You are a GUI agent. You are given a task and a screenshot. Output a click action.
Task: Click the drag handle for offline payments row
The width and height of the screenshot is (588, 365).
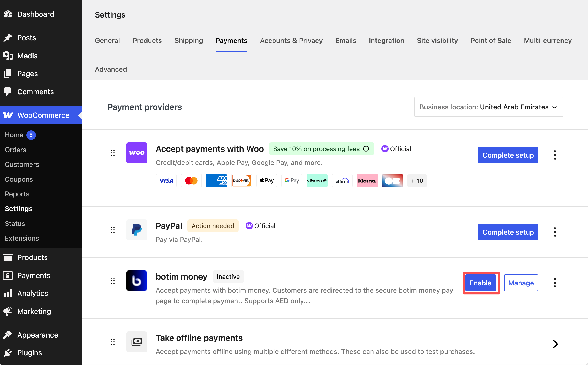[x=113, y=342]
